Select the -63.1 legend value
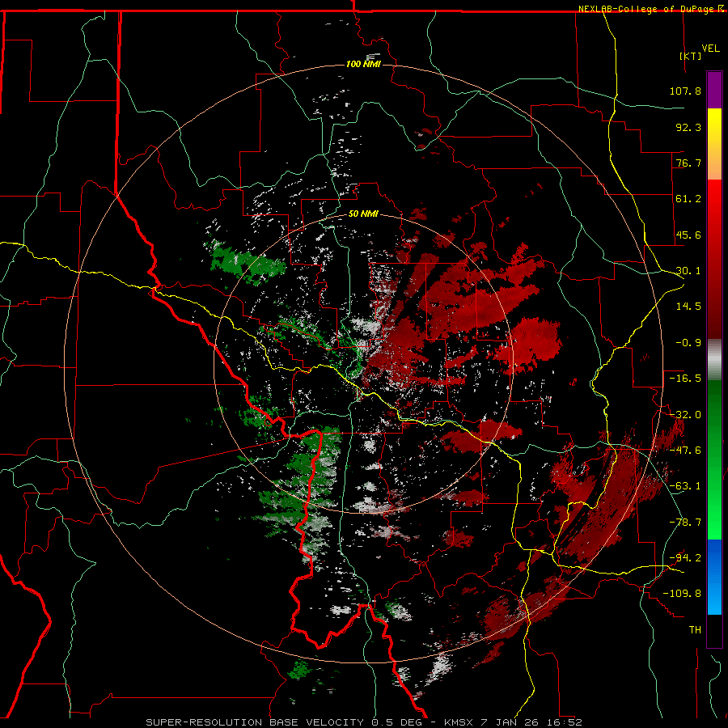Viewport: 728px width, 728px height. [x=685, y=486]
